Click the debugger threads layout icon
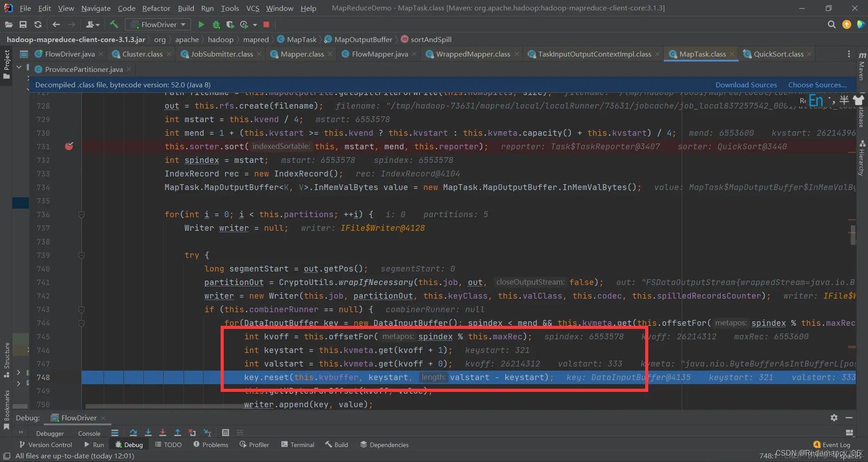Image resolution: width=868 pixels, height=462 pixels. (x=115, y=433)
